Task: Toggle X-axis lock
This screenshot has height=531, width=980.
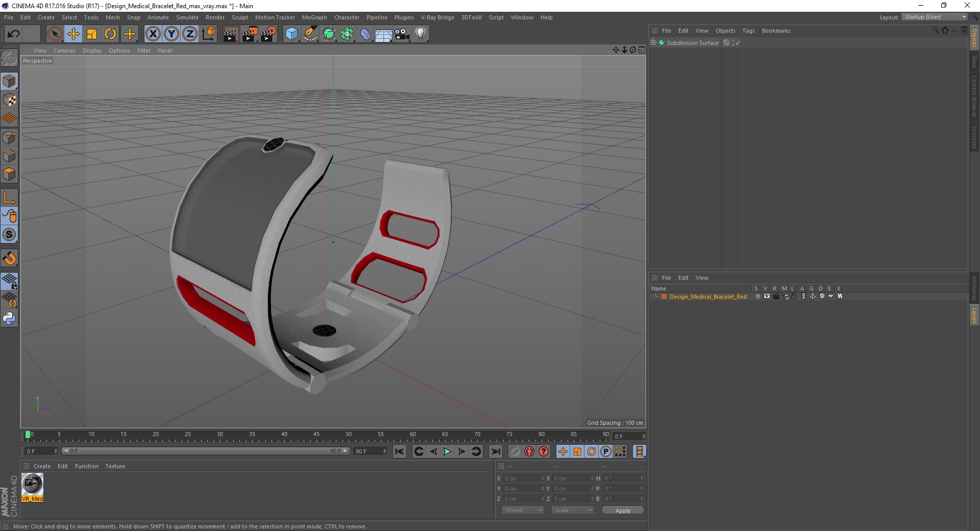Action: [153, 34]
